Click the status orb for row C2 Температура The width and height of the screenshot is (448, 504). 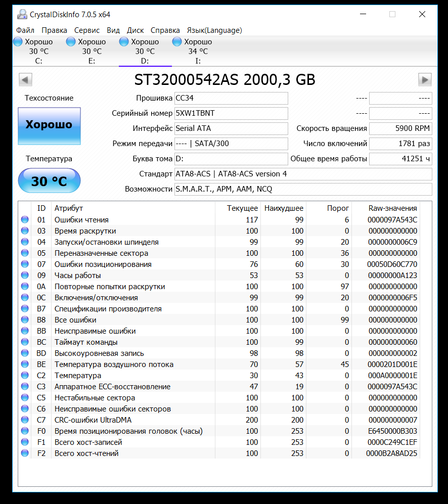click(25, 375)
